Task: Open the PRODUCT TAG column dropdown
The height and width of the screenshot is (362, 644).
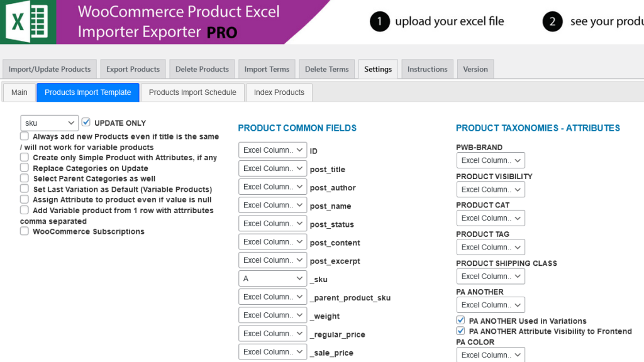Action: (491, 248)
